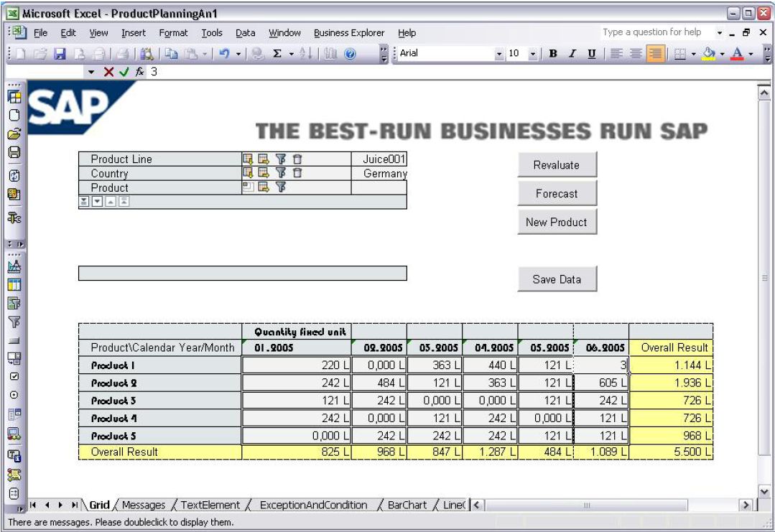
Task: Open the File menu
Action: tap(40, 33)
